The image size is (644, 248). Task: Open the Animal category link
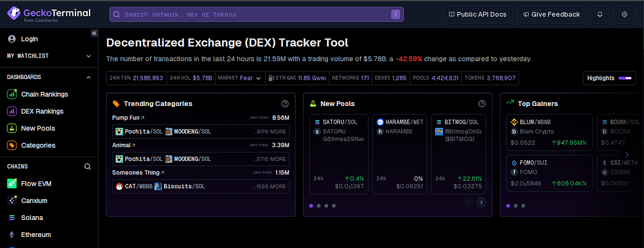[124, 145]
